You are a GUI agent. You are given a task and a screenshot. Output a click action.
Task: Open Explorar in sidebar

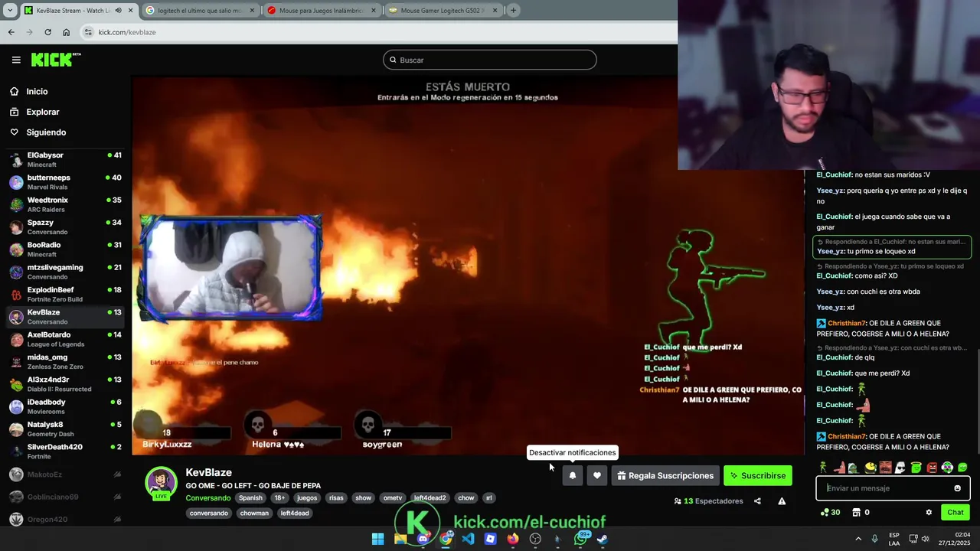[x=43, y=112]
